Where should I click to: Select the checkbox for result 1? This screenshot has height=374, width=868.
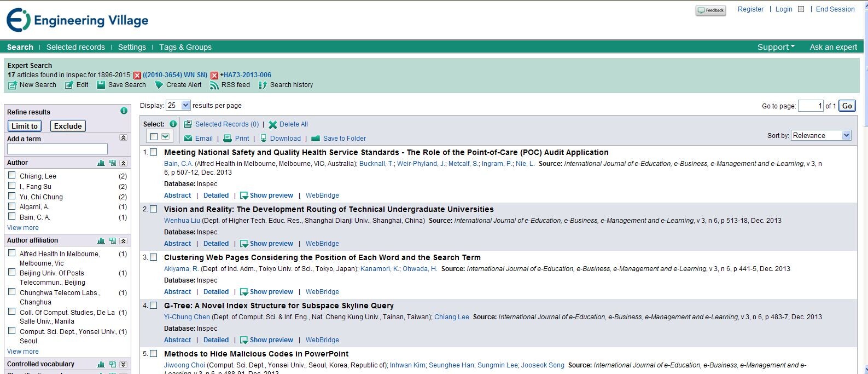(154, 152)
